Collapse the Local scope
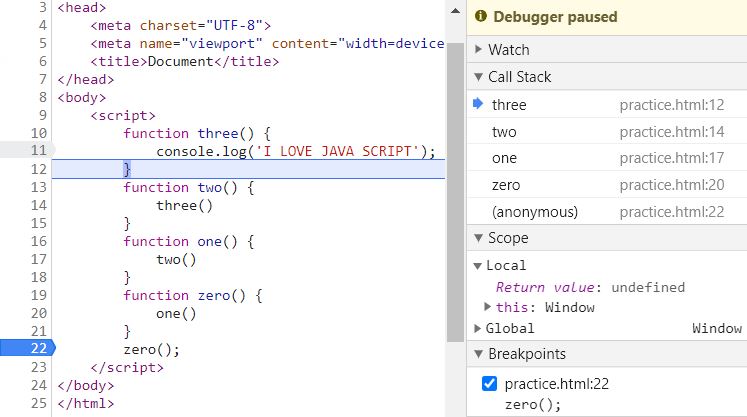This screenshot has width=747, height=417. (x=477, y=265)
